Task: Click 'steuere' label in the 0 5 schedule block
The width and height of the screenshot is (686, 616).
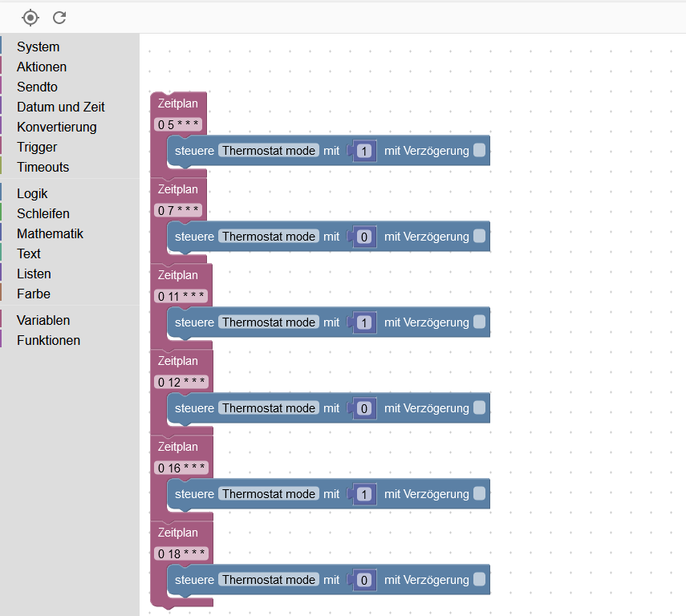Action: [194, 151]
